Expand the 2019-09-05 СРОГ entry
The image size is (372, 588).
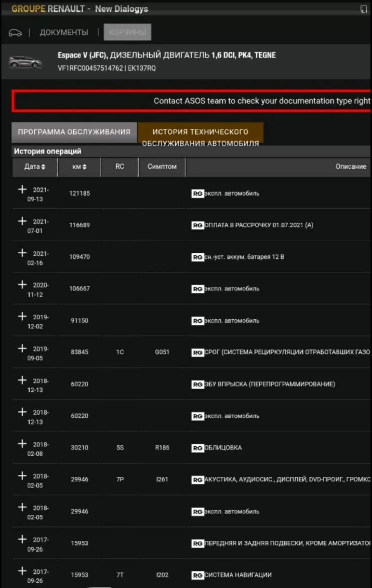(x=22, y=348)
